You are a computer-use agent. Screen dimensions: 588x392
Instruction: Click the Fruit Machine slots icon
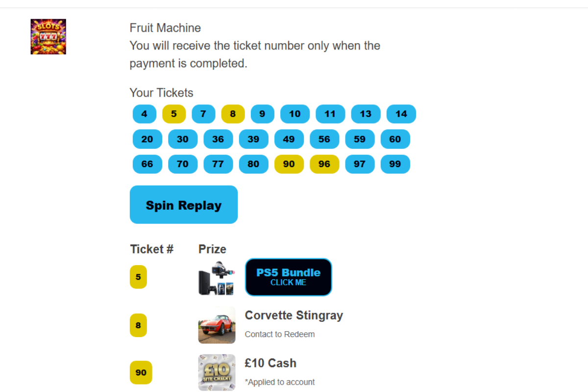(48, 37)
